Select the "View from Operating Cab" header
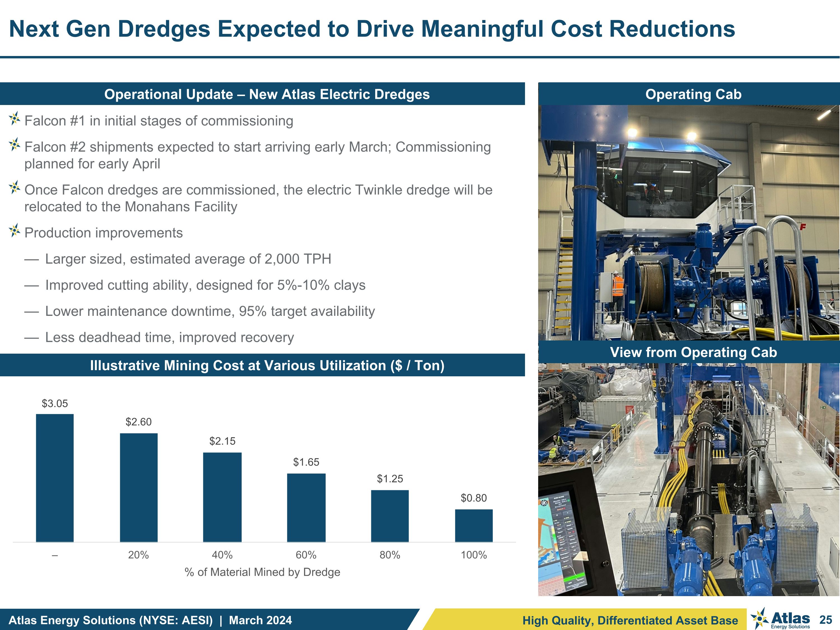This screenshot has height=630, width=840. (689, 352)
